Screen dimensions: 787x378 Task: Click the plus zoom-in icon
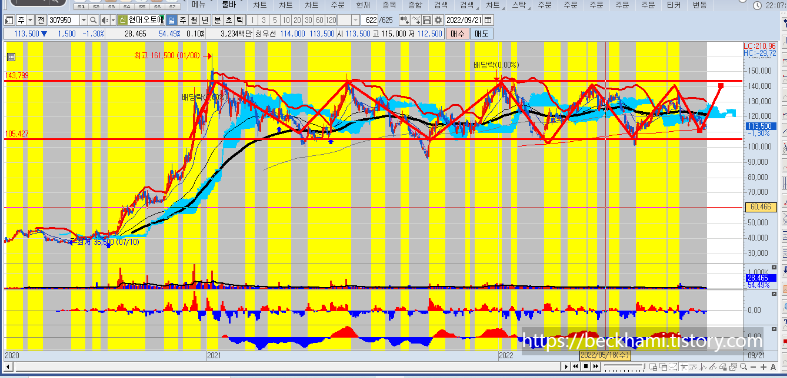point(763,366)
